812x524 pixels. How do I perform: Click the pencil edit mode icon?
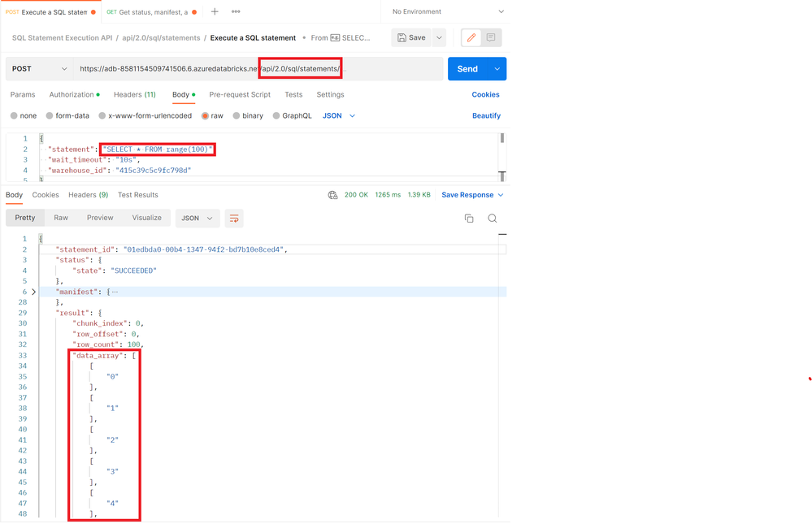click(471, 37)
